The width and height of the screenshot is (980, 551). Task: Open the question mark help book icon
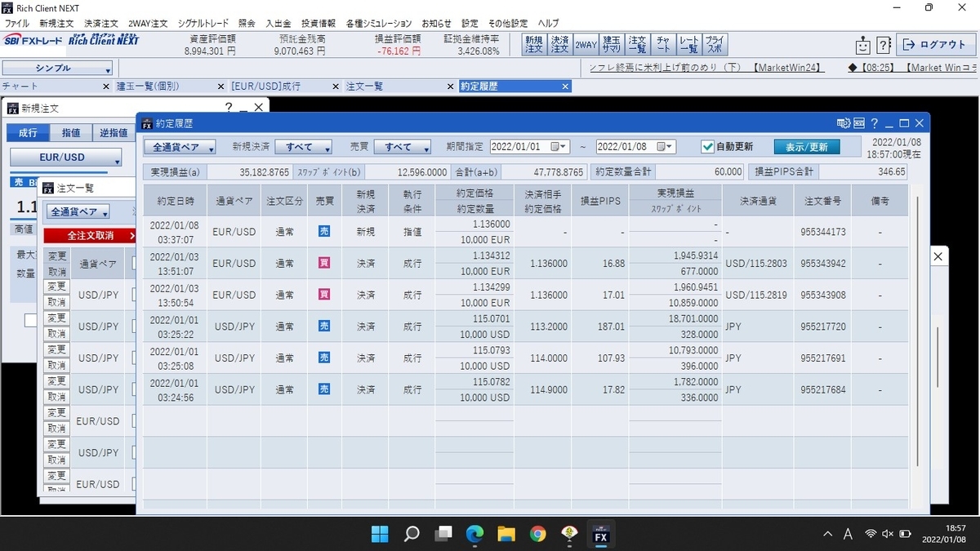(x=883, y=45)
